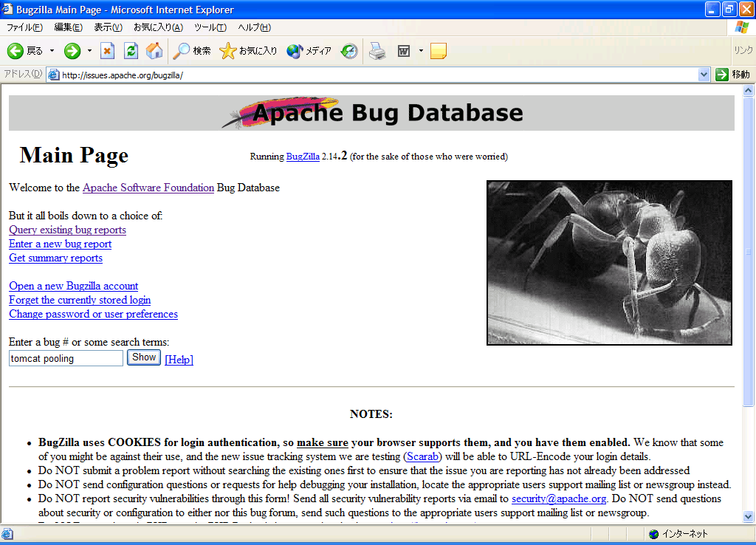Click the Back arrow icon
Screen dimensions: 756x545
16,51
